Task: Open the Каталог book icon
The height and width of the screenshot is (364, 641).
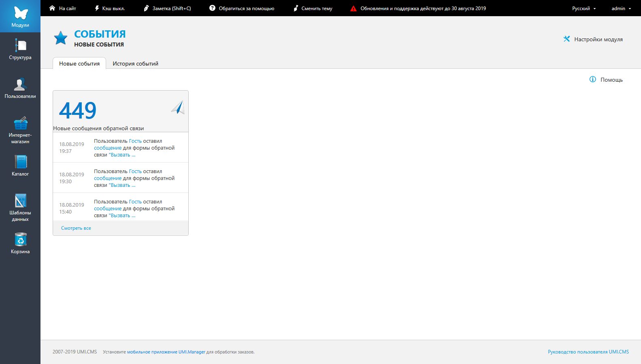Action: 20,162
